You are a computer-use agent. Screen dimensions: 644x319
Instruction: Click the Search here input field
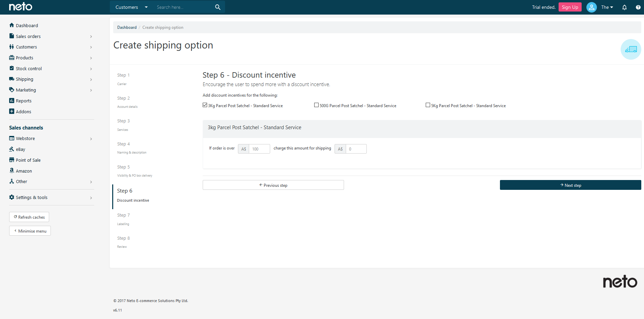(x=183, y=7)
